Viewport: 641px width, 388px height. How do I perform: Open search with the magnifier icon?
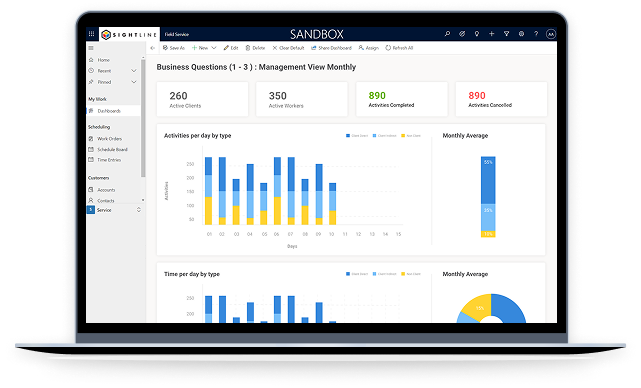tap(447, 34)
